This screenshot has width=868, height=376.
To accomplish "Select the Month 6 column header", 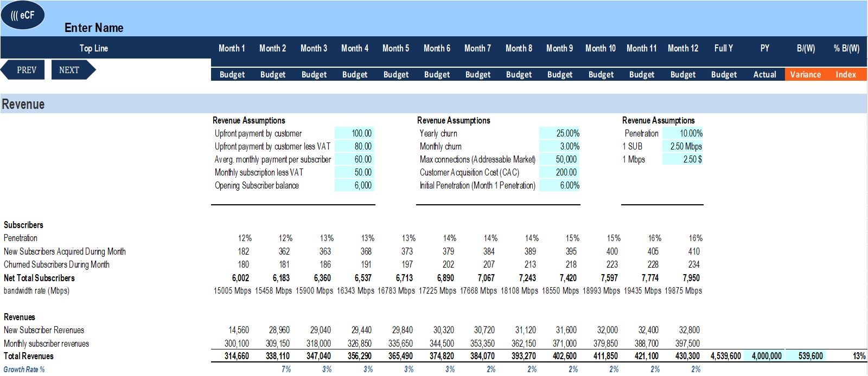I will pos(437,48).
